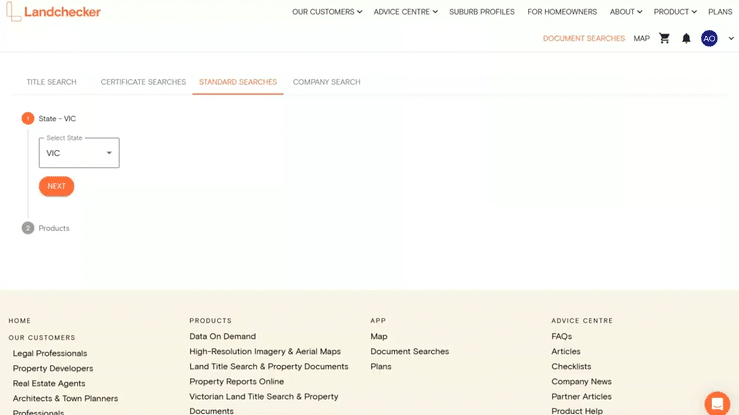Switch to Certificate Searches tab

(143, 82)
